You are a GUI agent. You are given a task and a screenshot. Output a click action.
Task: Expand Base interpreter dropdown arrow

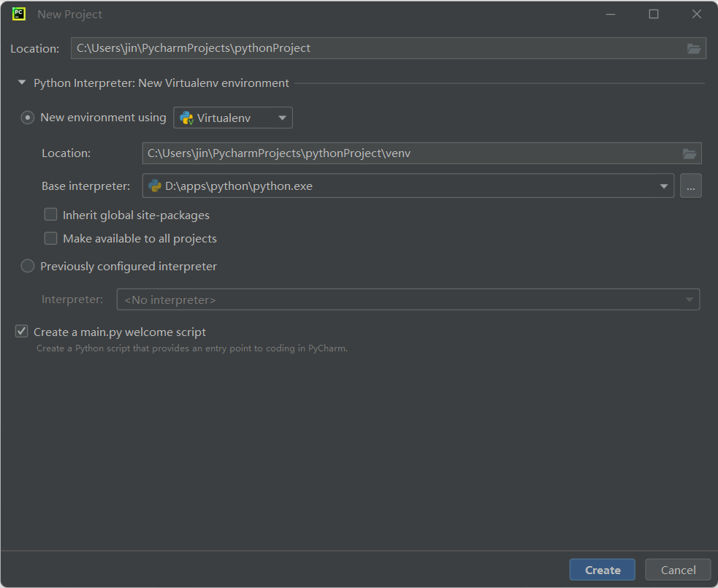(663, 186)
